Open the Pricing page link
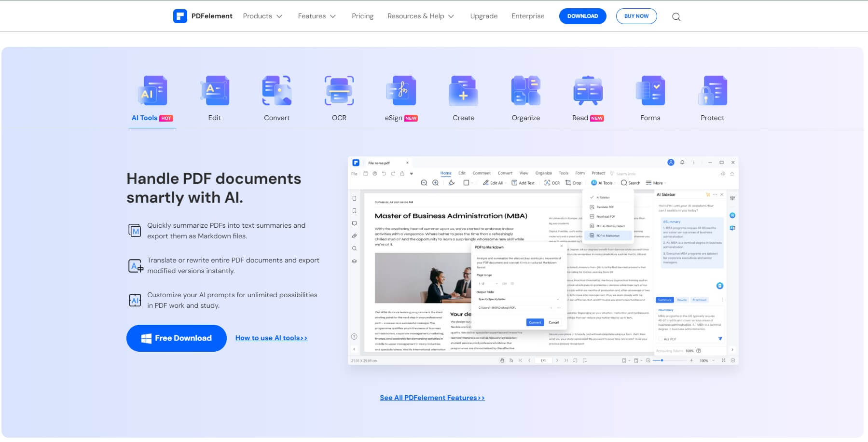868x442 pixels. (x=362, y=16)
